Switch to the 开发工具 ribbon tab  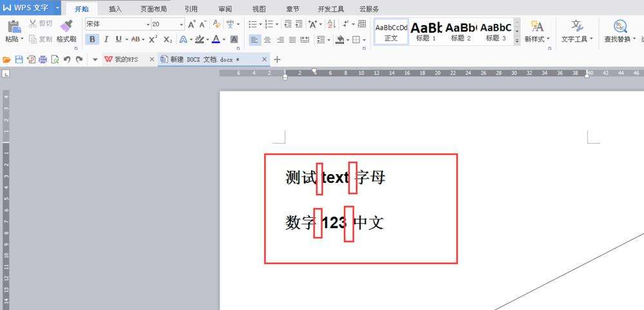331,8
